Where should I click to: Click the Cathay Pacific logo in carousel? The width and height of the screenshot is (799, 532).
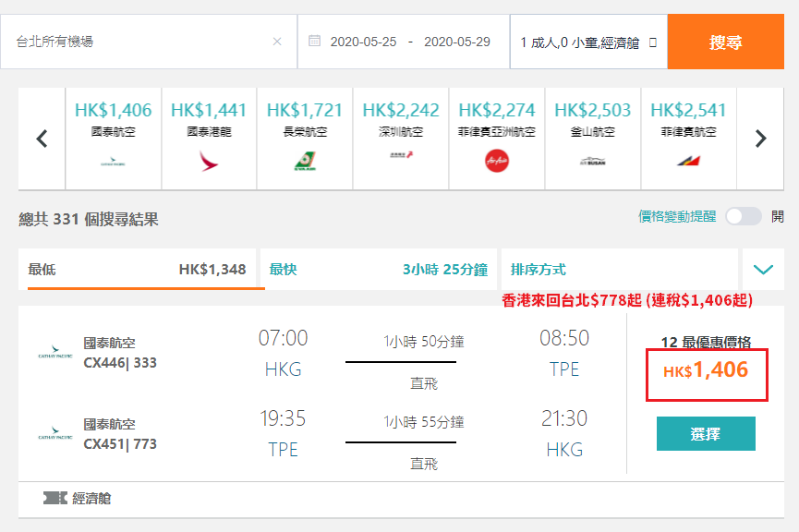(113, 162)
